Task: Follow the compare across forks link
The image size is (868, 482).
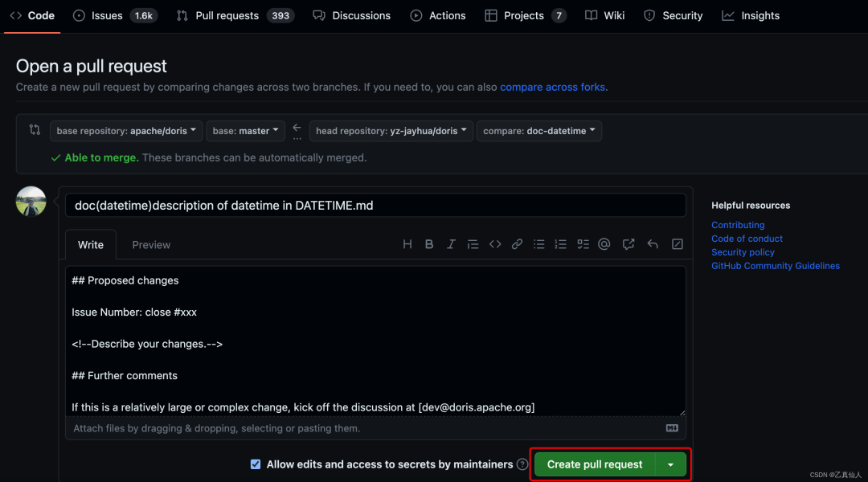Action: 552,87
